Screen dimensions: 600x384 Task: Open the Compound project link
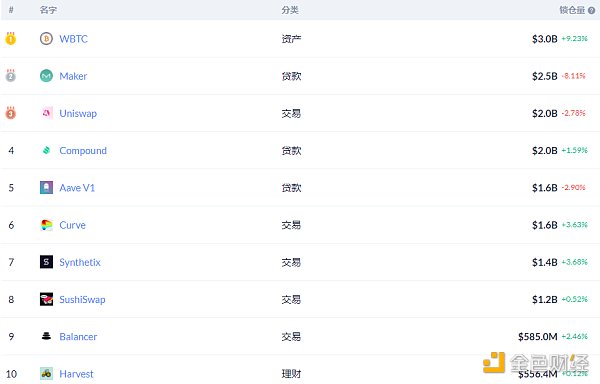point(83,151)
